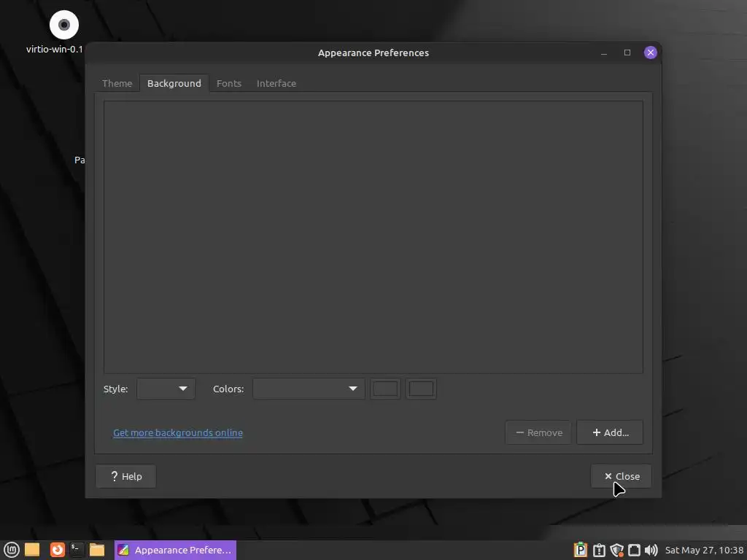This screenshot has height=560, width=747.
Task: Open the clipboard manager tray icon with P
Action: (x=580, y=550)
